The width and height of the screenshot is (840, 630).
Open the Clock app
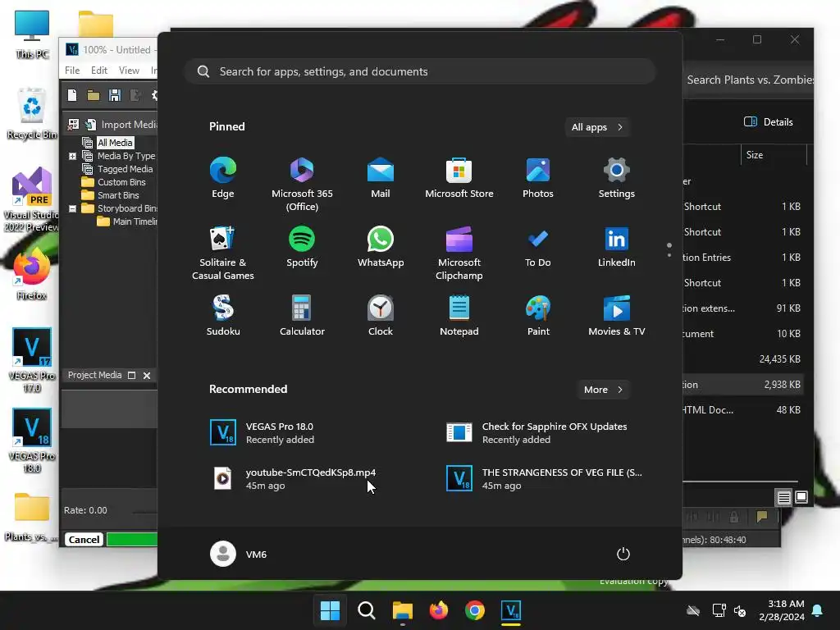[381, 316]
